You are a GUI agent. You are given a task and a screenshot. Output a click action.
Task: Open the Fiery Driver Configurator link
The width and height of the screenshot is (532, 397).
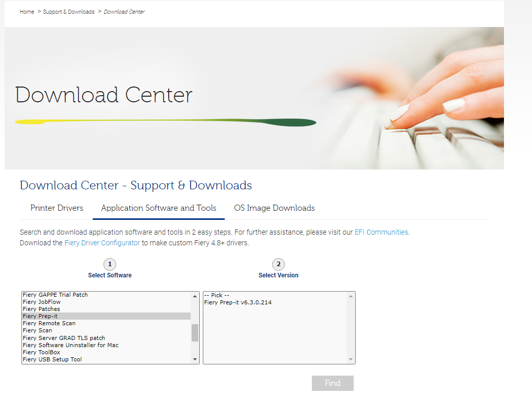pos(102,243)
